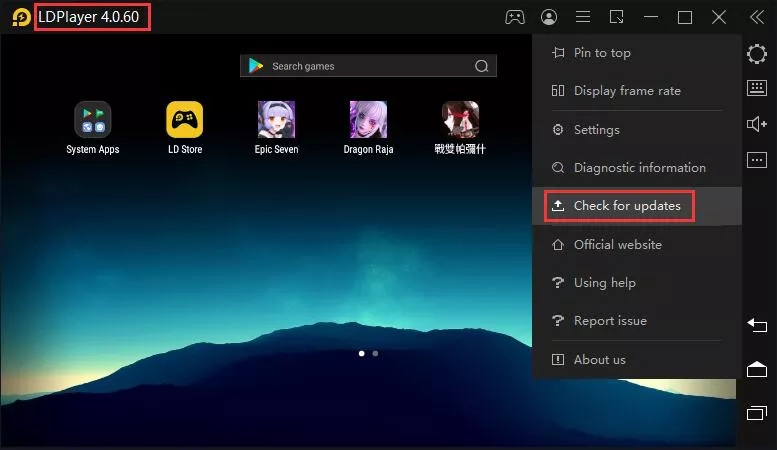
Task: Tap the Android back arrow button
Action: [757, 325]
